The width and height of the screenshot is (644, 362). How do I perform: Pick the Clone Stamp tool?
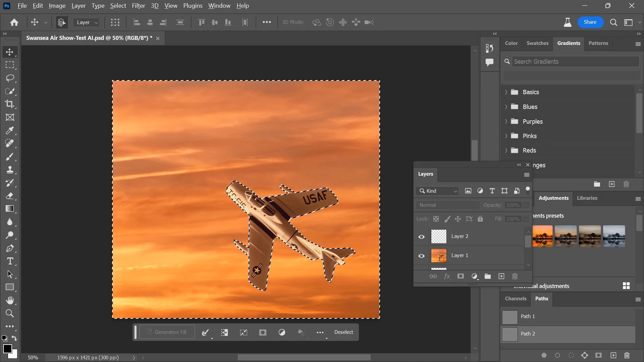10,170
